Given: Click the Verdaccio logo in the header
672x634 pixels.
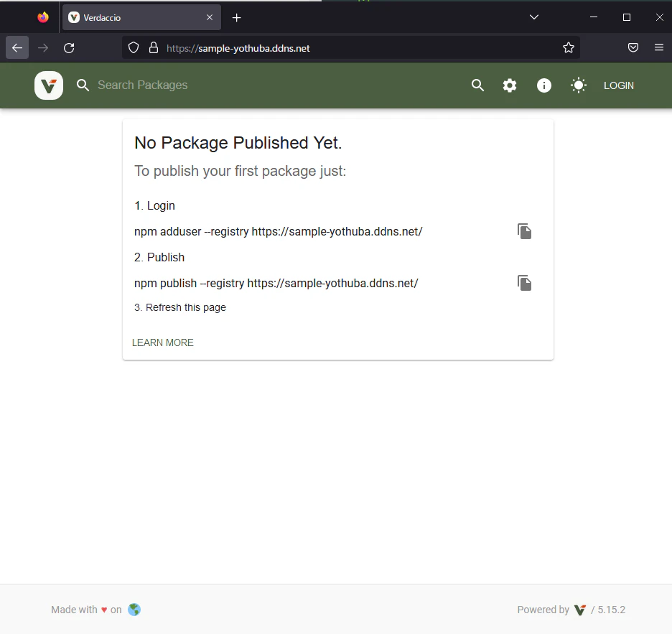Looking at the screenshot, I should pos(49,85).
